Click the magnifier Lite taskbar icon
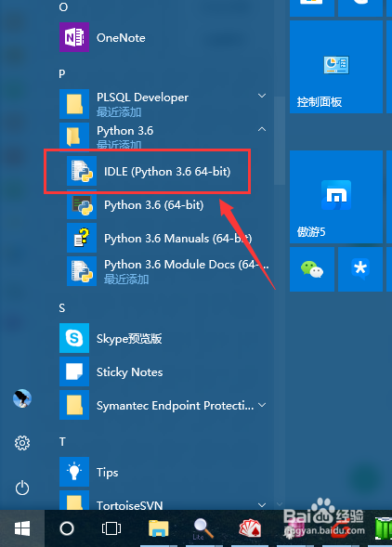This screenshot has height=547, width=392. [x=203, y=528]
